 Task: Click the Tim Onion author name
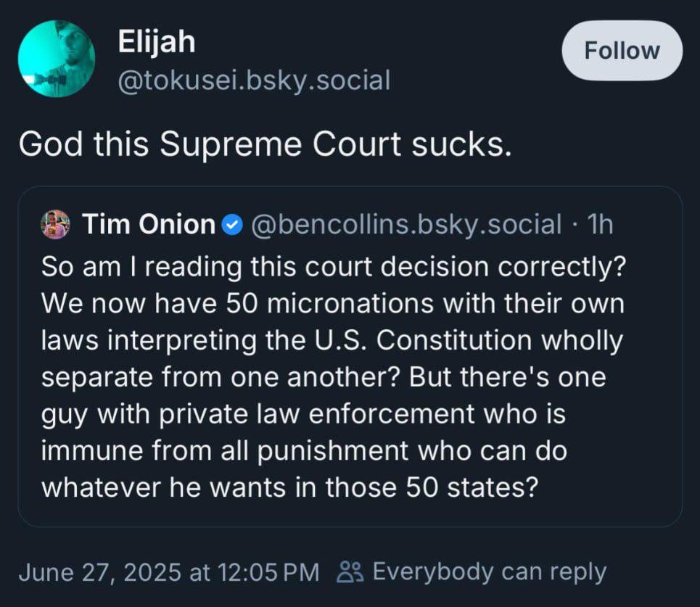click(x=148, y=224)
